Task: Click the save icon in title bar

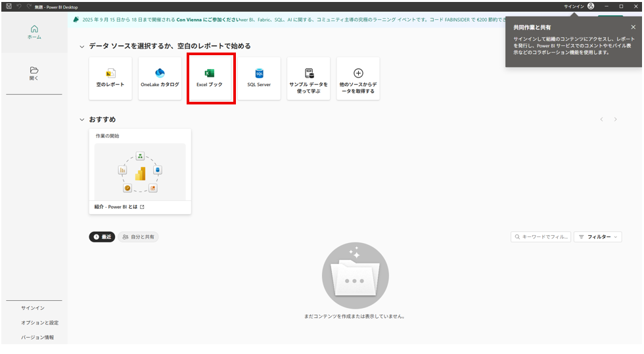Action: 9,6
